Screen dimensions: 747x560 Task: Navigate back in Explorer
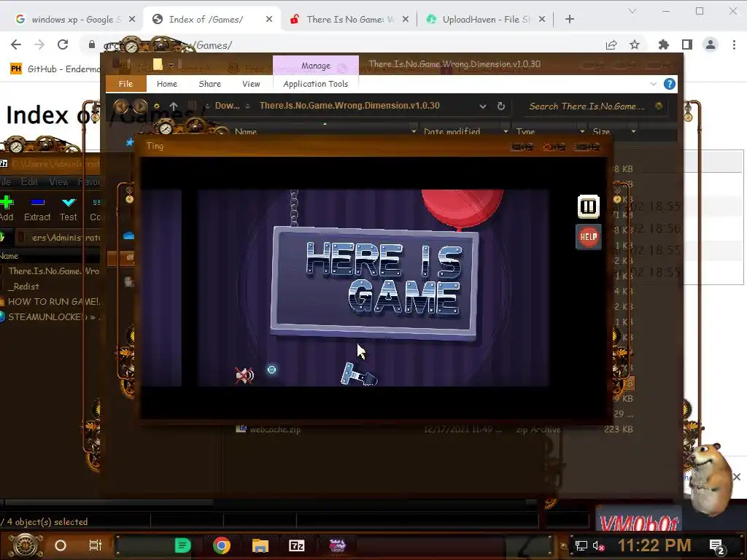[x=121, y=106]
